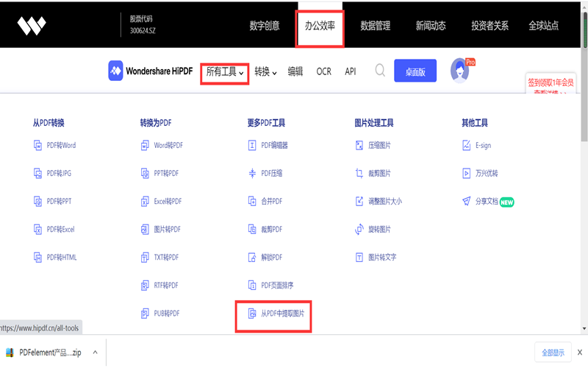
Task: Click the PDF转Word tool icon
Action: point(37,146)
